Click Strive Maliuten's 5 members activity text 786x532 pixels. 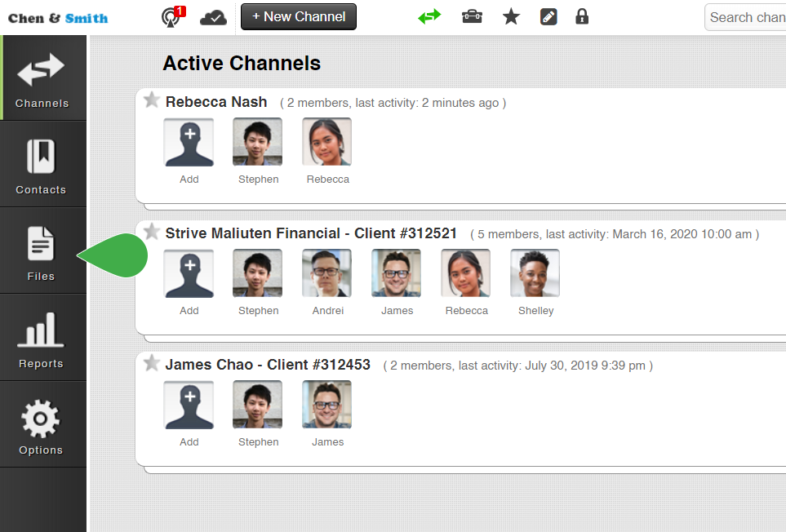tap(615, 234)
